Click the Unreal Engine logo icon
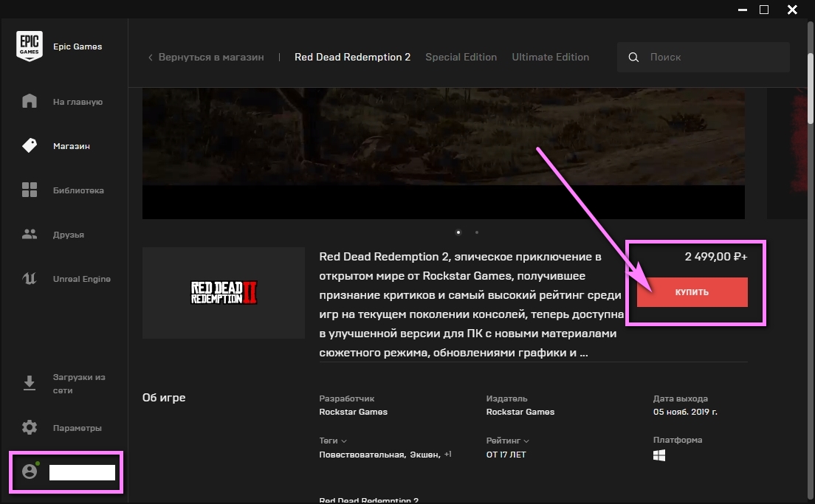This screenshot has height=504, width=815. (x=30, y=279)
